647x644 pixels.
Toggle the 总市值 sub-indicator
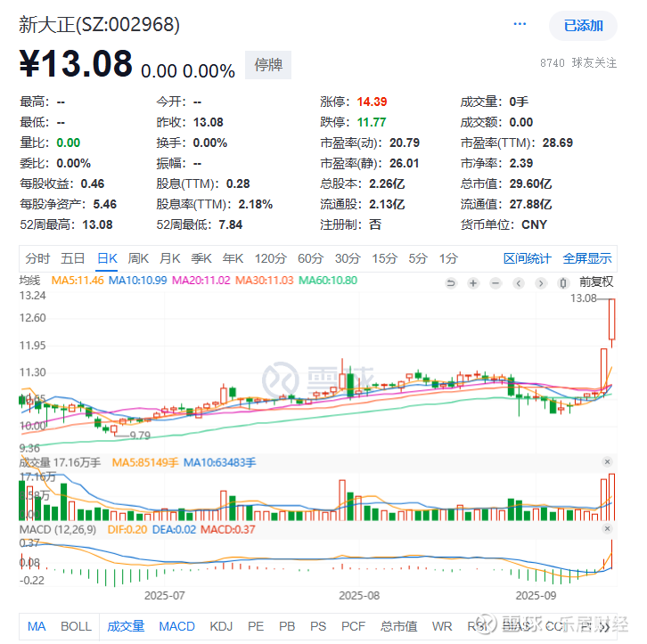click(398, 626)
